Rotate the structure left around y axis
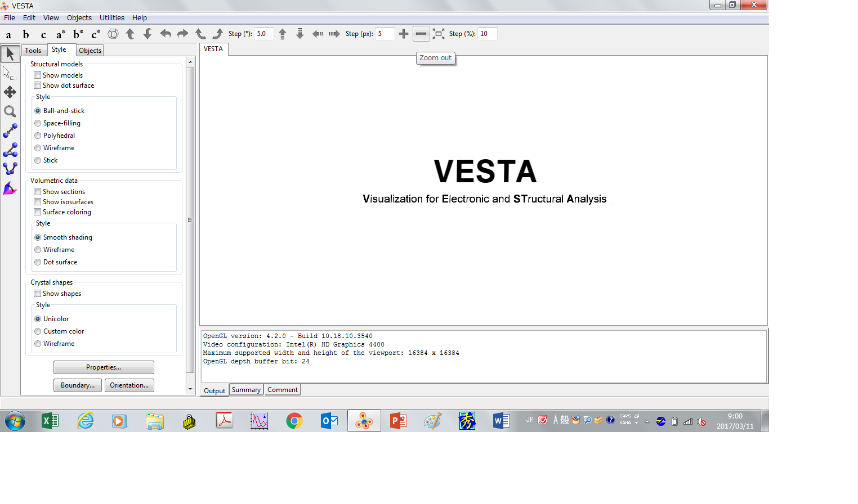This screenshot has height=504, width=858. [166, 34]
